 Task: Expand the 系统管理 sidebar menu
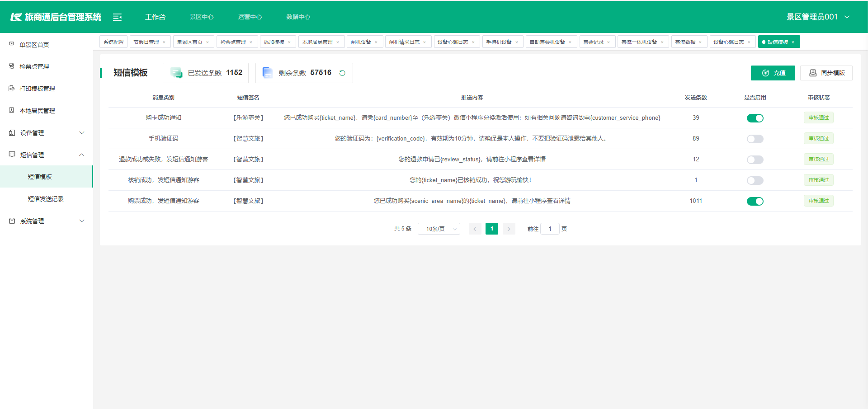point(47,221)
